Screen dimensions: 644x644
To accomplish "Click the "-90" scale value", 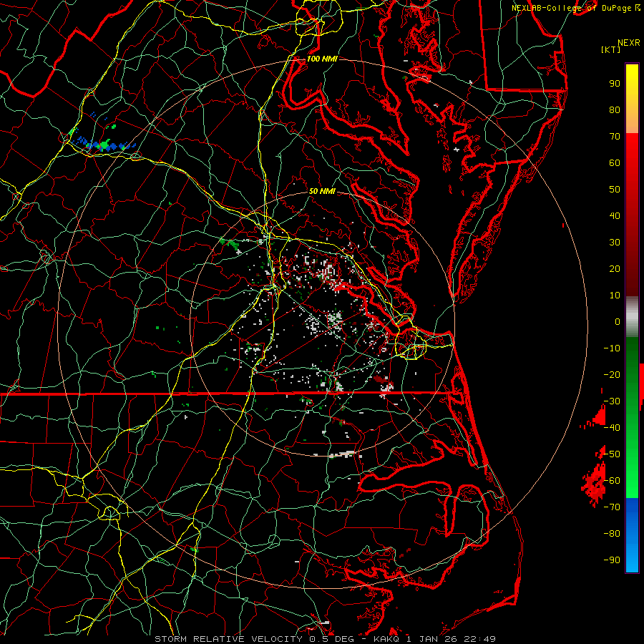I will click(x=612, y=560).
